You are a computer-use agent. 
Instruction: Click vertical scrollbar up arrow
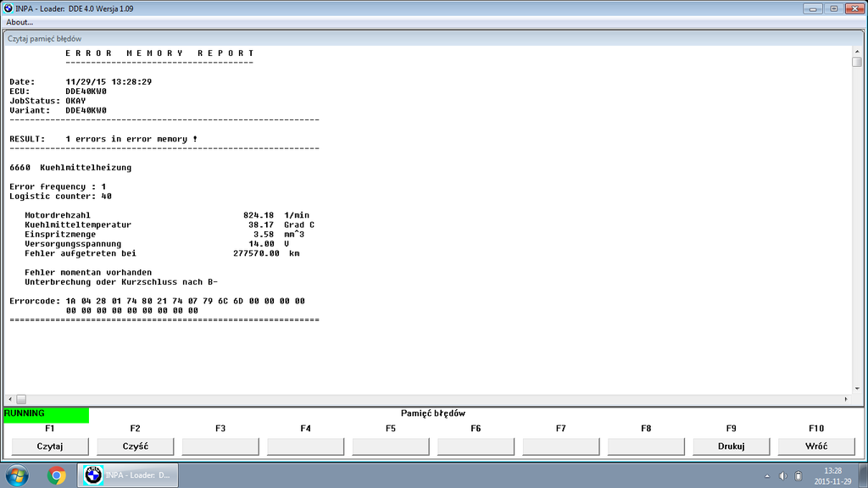coord(857,52)
